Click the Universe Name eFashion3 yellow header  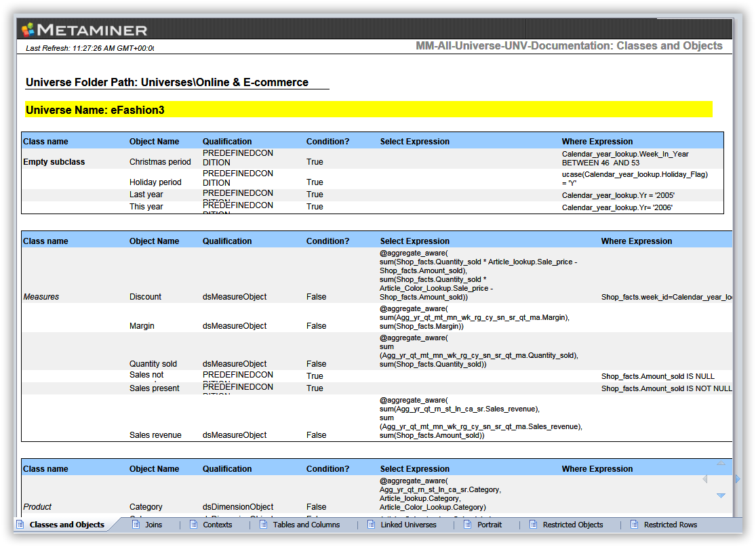click(x=369, y=109)
